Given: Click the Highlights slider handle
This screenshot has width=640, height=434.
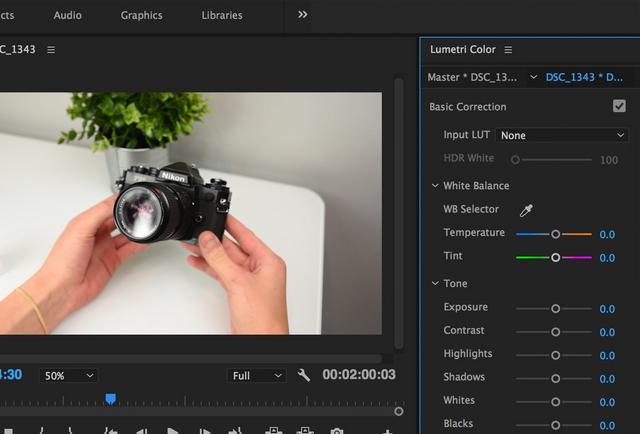Looking at the screenshot, I should 556,355.
